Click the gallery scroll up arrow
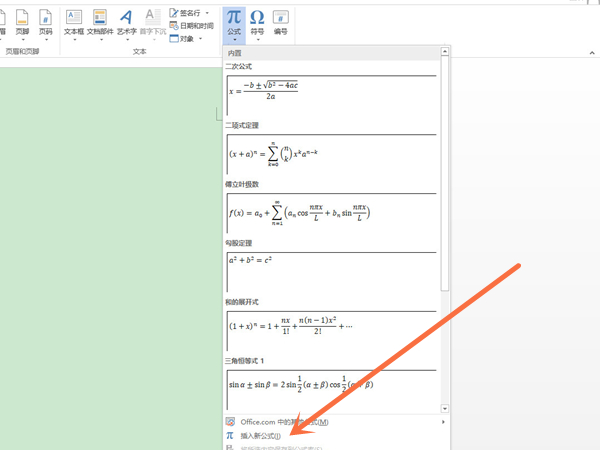The image size is (600, 450). 445,51
